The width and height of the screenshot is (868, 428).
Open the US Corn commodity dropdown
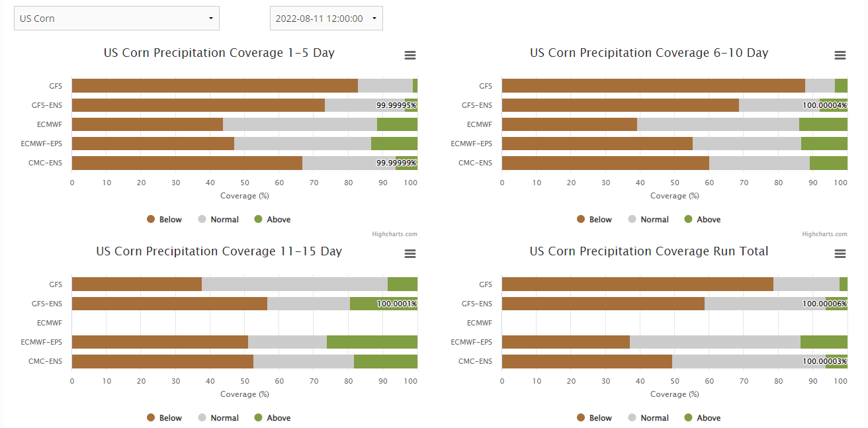[116, 19]
